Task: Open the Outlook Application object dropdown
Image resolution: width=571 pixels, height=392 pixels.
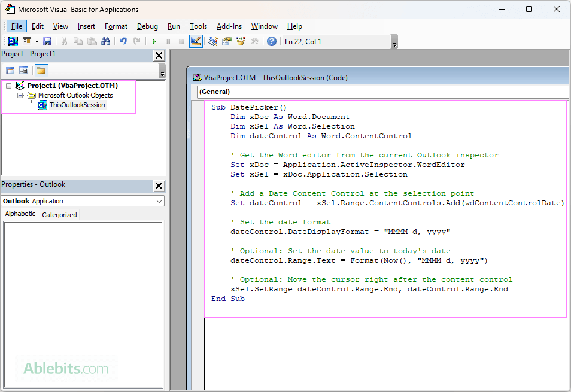Action: [159, 201]
